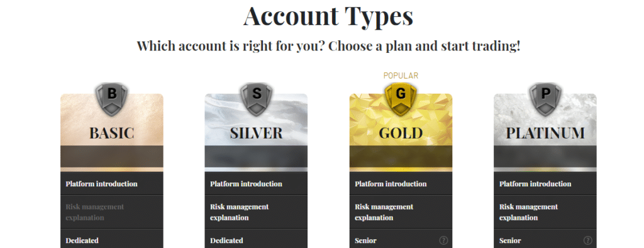Open the help question mark in Platinum Senior row
The height and width of the screenshot is (248, 644).
tap(588, 240)
